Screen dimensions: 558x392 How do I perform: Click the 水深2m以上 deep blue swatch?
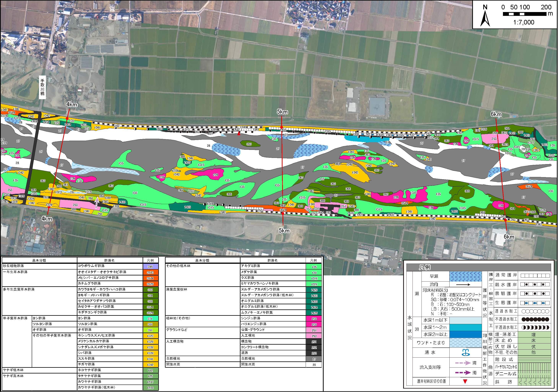pos(465,334)
